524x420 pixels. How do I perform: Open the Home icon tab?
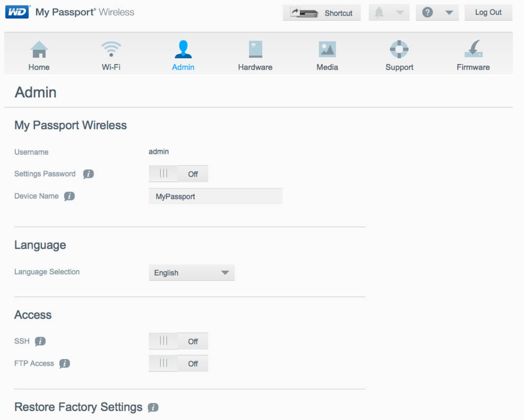(x=39, y=49)
